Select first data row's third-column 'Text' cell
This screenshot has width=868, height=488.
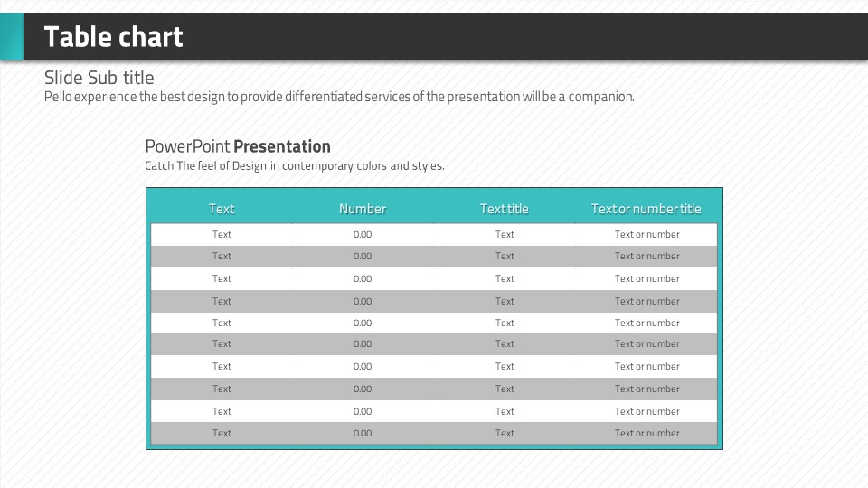point(505,234)
